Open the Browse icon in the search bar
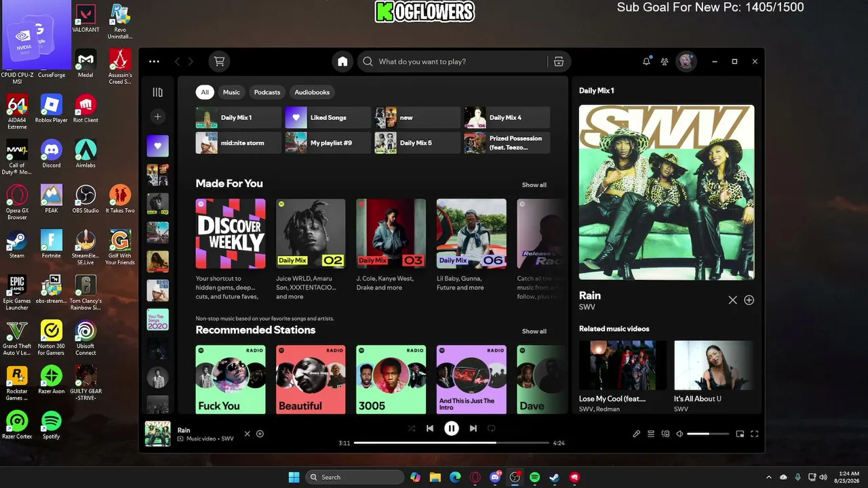 (x=559, y=62)
